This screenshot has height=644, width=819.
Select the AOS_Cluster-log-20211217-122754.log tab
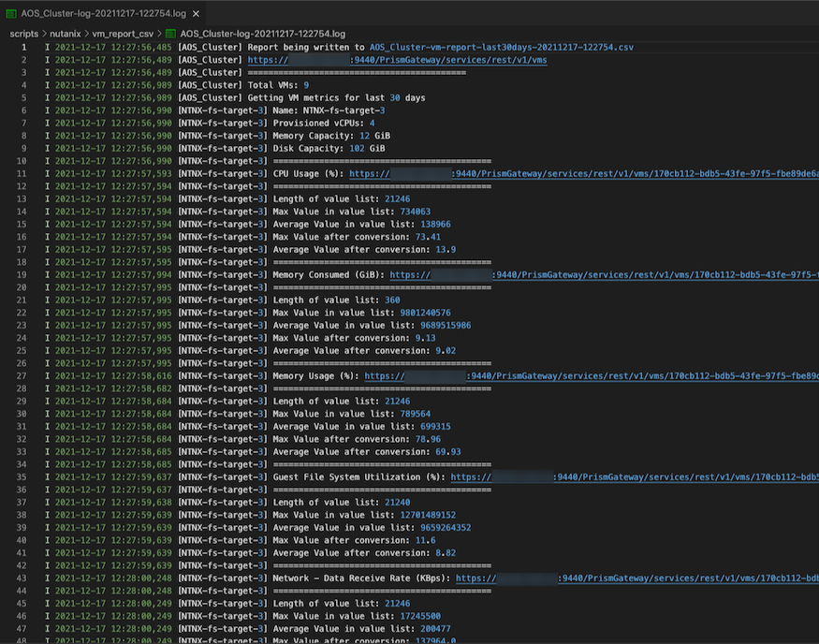pos(102,14)
